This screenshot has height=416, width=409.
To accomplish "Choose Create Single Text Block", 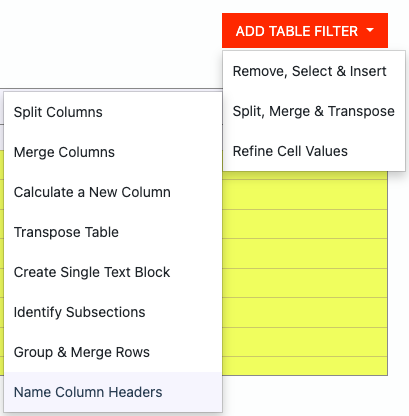I will coord(113,272).
